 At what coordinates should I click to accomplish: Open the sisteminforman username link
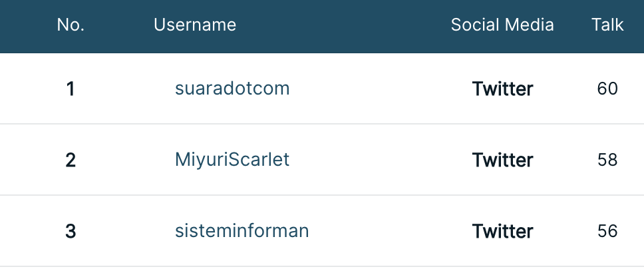coord(242,231)
